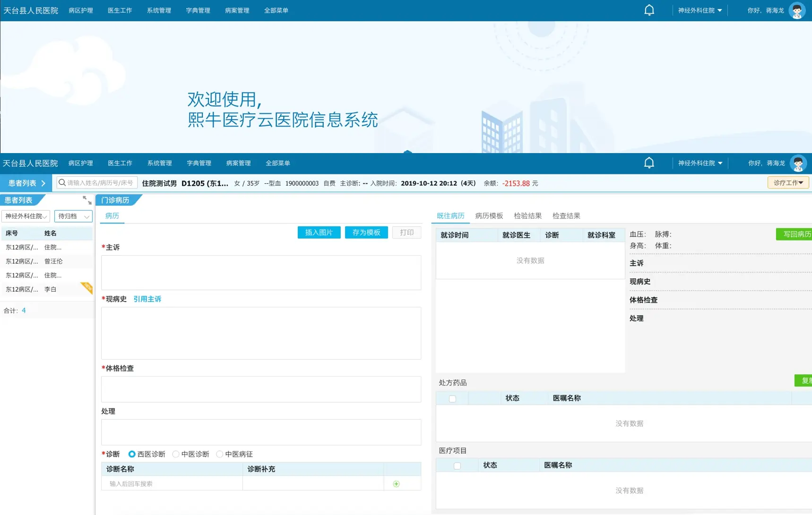Click in 主诉 text area
Viewport: 812px width, 515px height.
click(x=261, y=273)
